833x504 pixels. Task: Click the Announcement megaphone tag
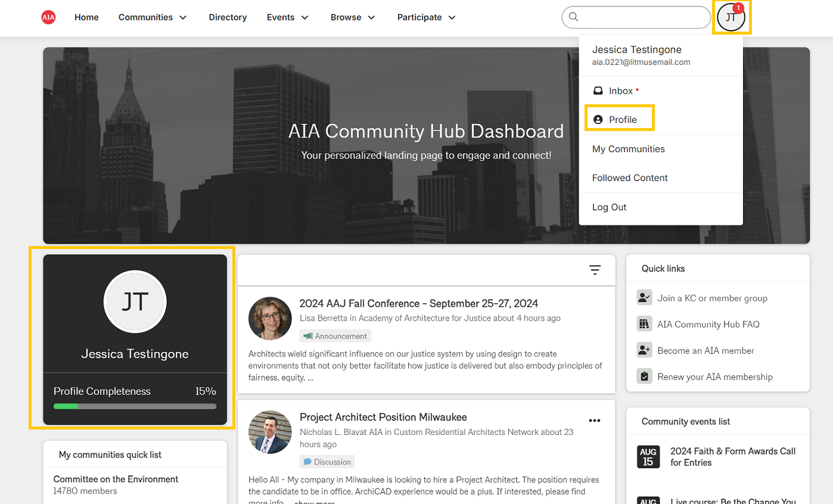point(335,336)
